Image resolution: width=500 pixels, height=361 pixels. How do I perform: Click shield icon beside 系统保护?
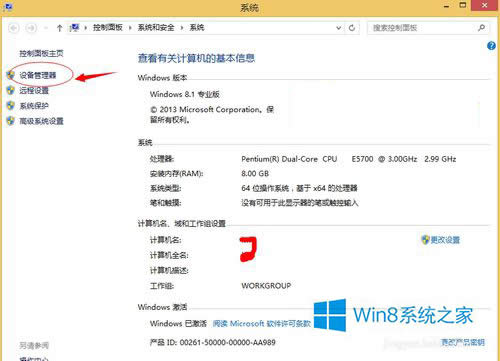tap(11, 105)
